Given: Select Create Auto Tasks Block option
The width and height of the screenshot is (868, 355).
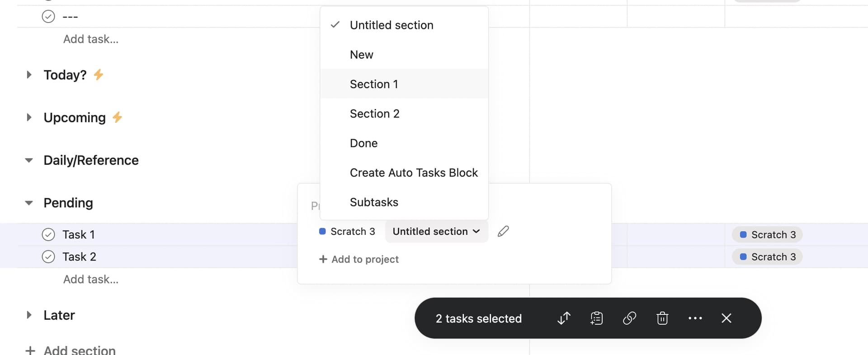Looking at the screenshot, I should coord(414,173).
